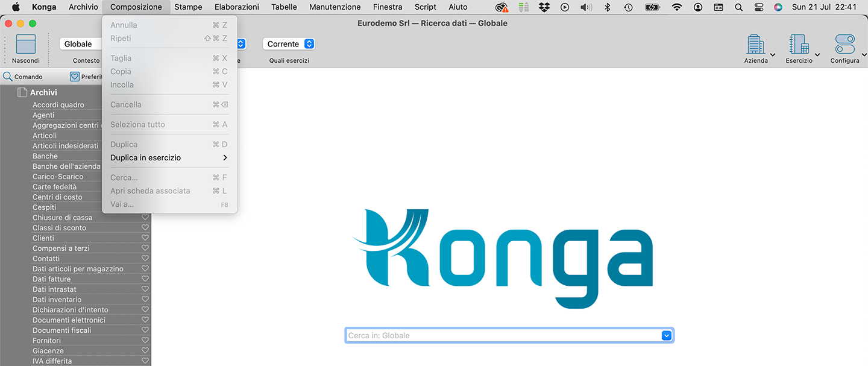Open the Esercizio toolbar icon
This screenshot has height=366, width=868.
[798, 45]
